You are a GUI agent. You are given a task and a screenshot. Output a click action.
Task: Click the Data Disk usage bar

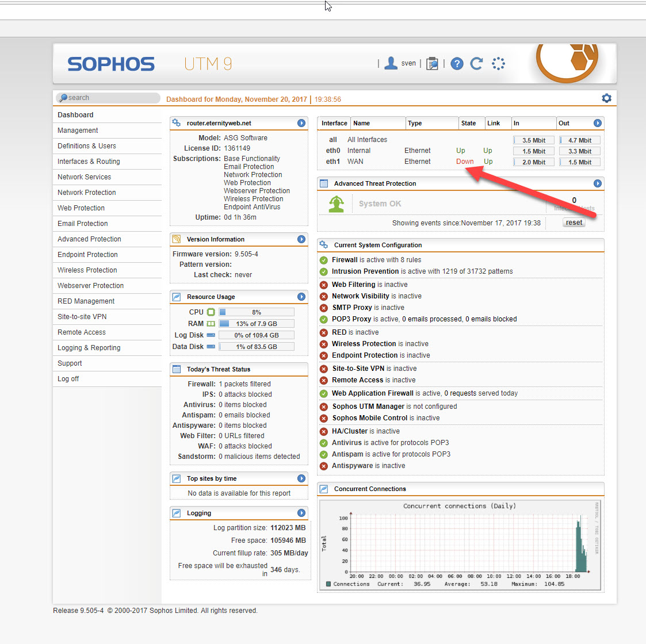tap(256, 347)
